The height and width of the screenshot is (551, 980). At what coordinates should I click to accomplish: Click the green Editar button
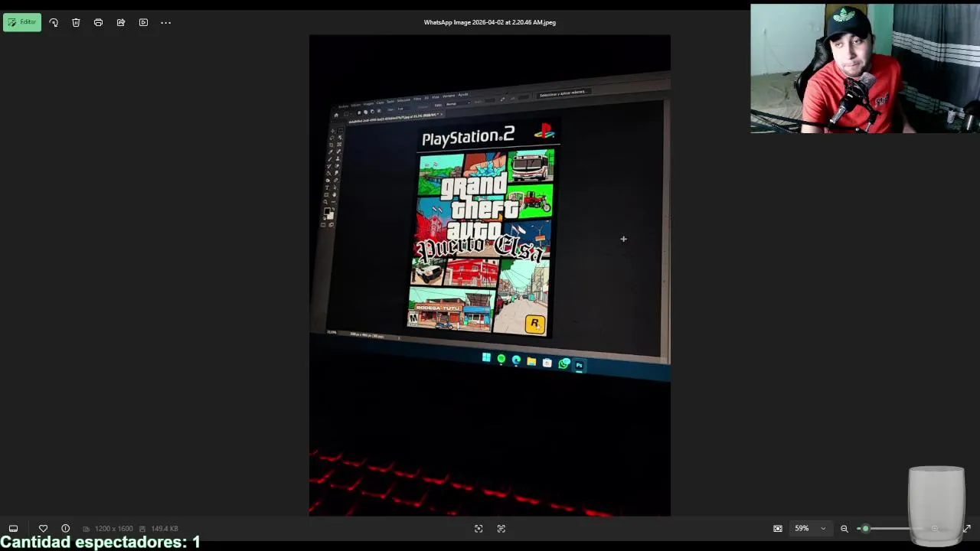point(22,22)
